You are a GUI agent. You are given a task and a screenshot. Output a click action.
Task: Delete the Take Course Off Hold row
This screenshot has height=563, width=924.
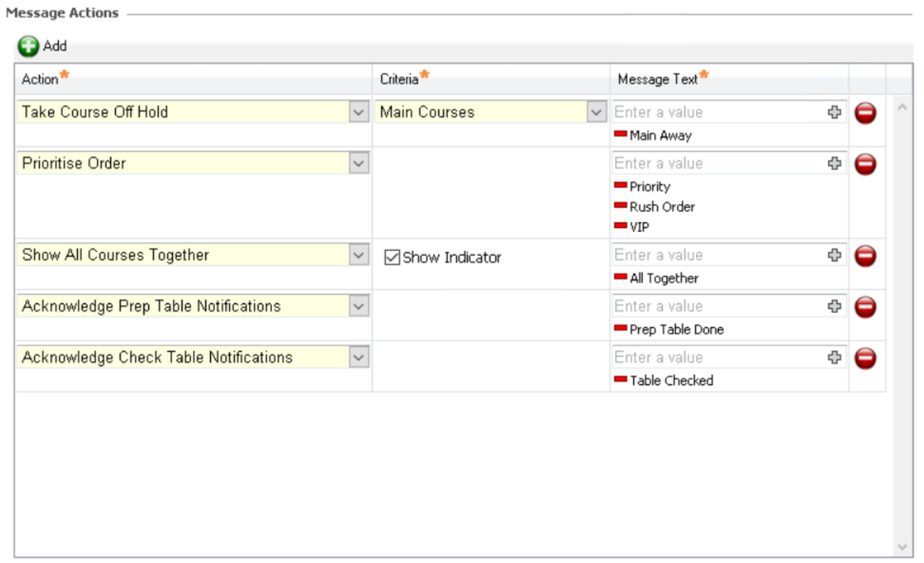865,113
